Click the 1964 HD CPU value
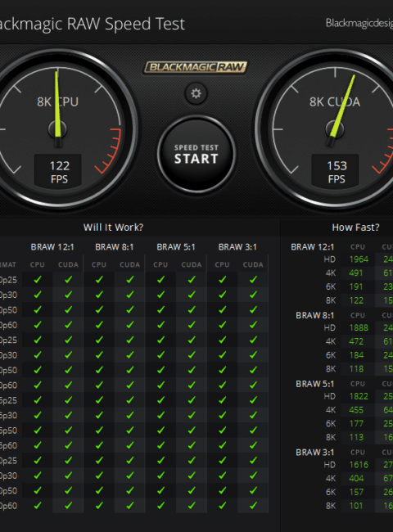The height and width of the screenshot is (532, 393). (x=359, y=259)
